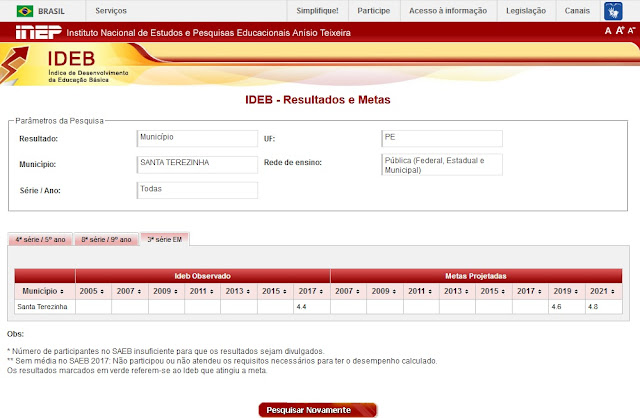Switch to the 8ª série / 9º ano tab

point(106,239)
